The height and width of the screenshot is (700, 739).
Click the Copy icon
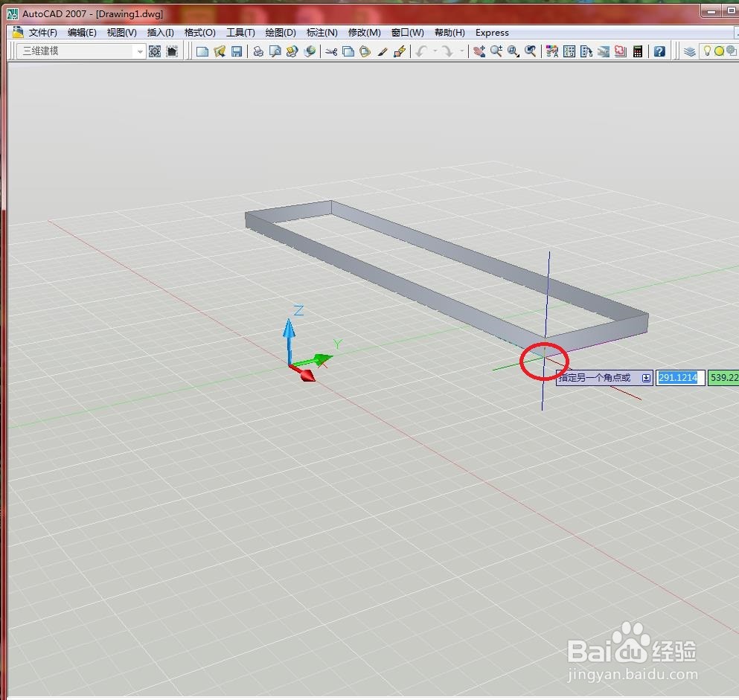tap(348, 51)
